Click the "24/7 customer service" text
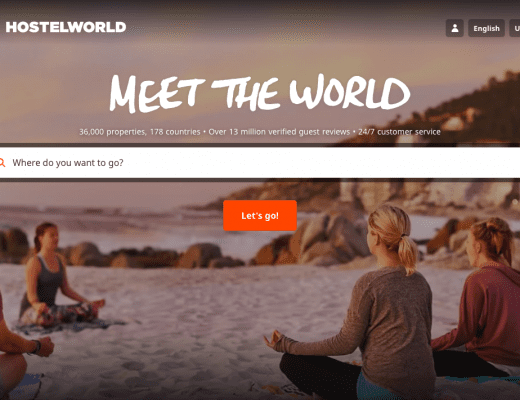The width and height of the screenshot is (520, 400). [x=399, y=132]
